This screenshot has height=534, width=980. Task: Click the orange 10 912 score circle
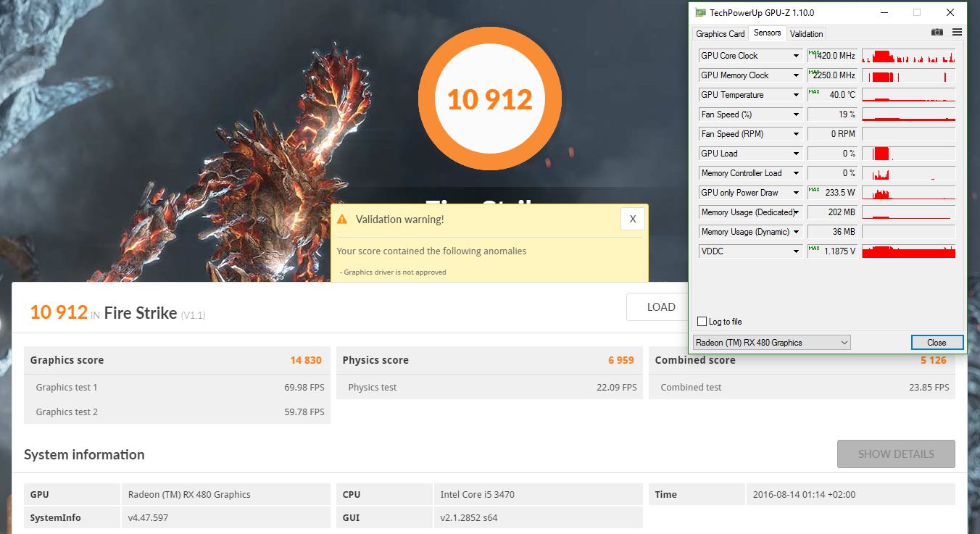(490, 98)
